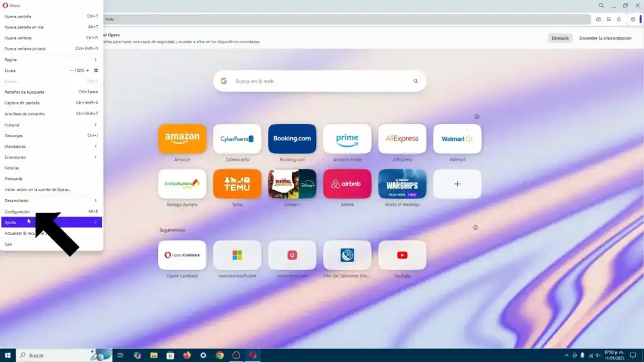Expand the Marcadores submenu
The image size is (644, 362).
(x=52, y=147)
